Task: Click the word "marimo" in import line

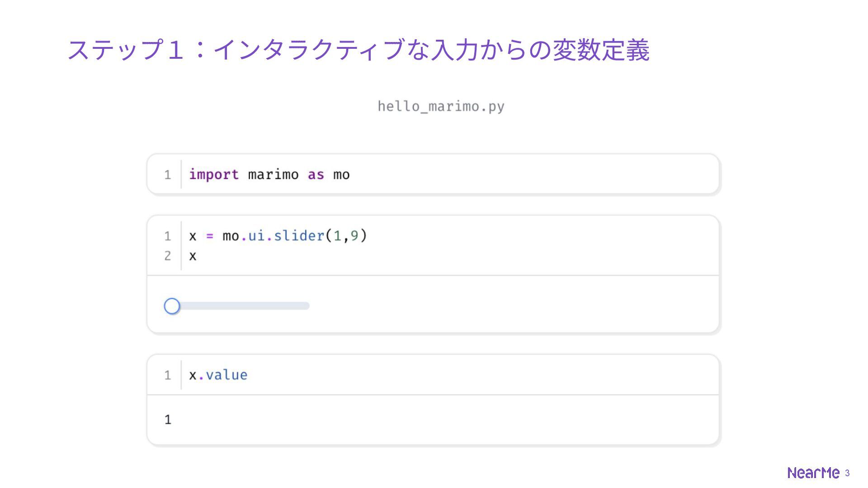Action: click(273, 174)
